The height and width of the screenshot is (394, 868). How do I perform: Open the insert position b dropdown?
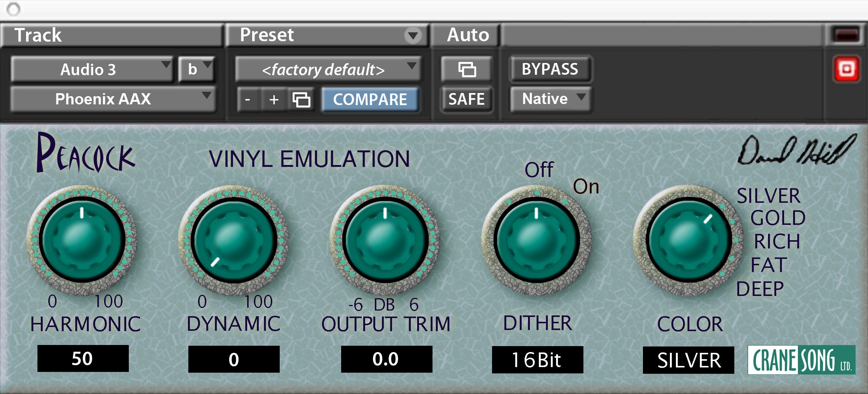(x=196, y=70)
